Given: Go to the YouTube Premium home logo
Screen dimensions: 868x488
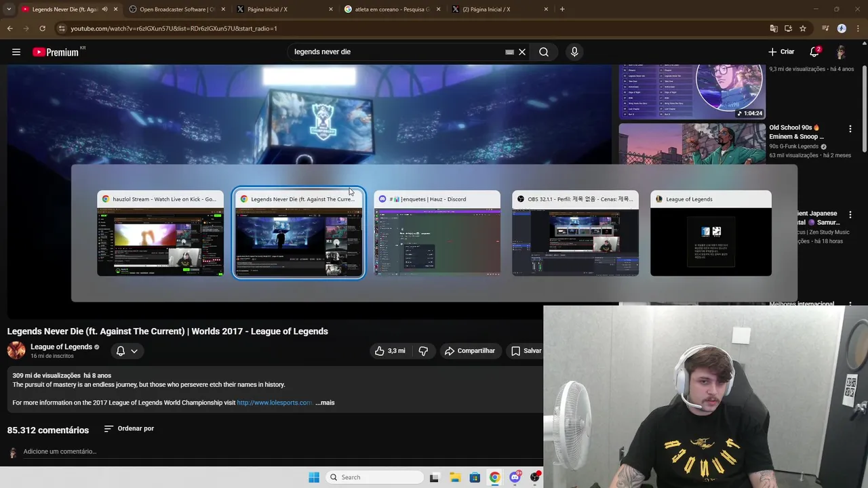Looking at the screenshot, I should tap(56, 52).
